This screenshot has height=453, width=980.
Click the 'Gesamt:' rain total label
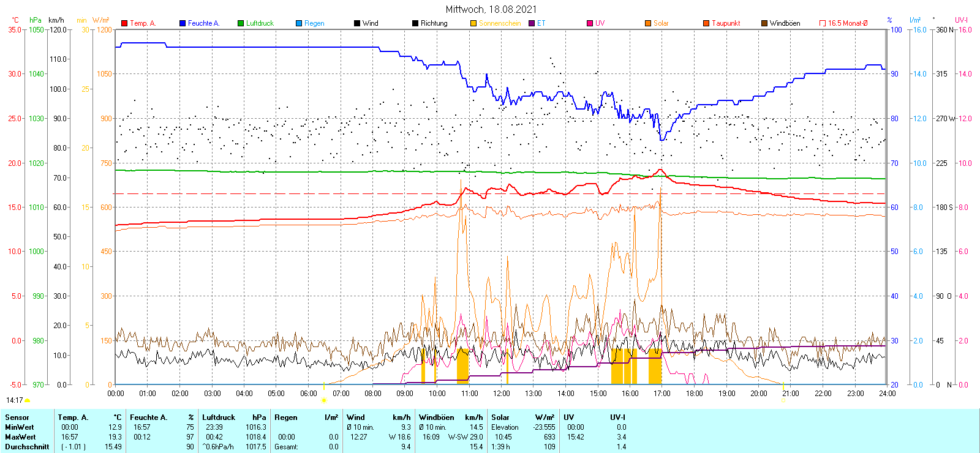point(286,447)
